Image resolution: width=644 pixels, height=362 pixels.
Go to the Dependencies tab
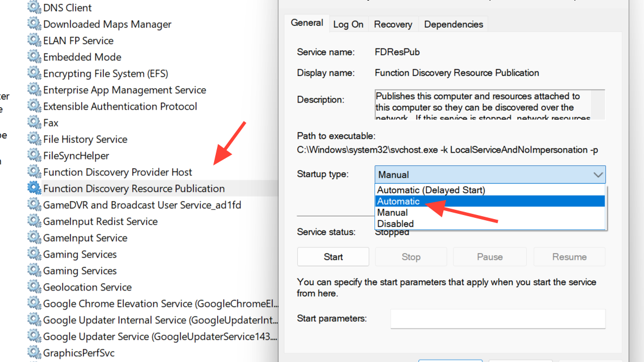[x=454, y=24]
